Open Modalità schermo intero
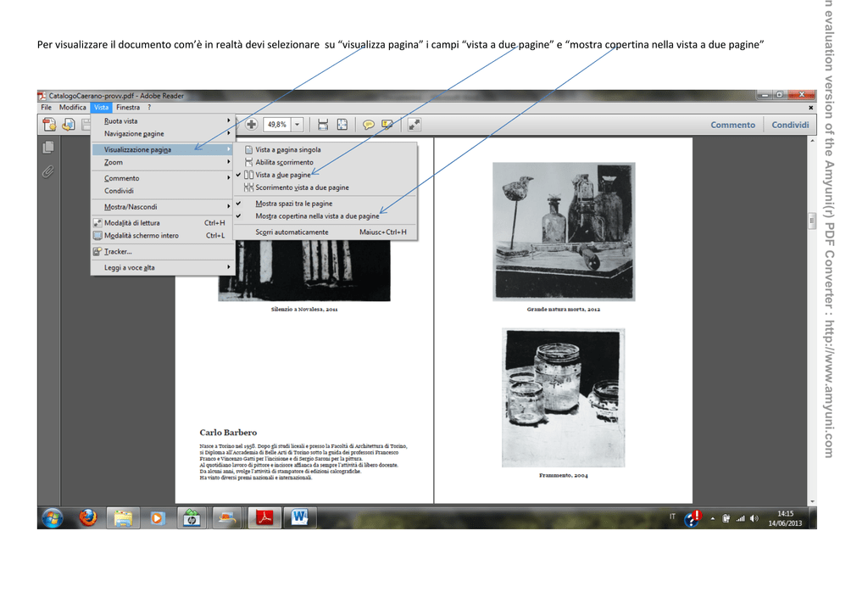The image size is (868, 615). [163, 236]
